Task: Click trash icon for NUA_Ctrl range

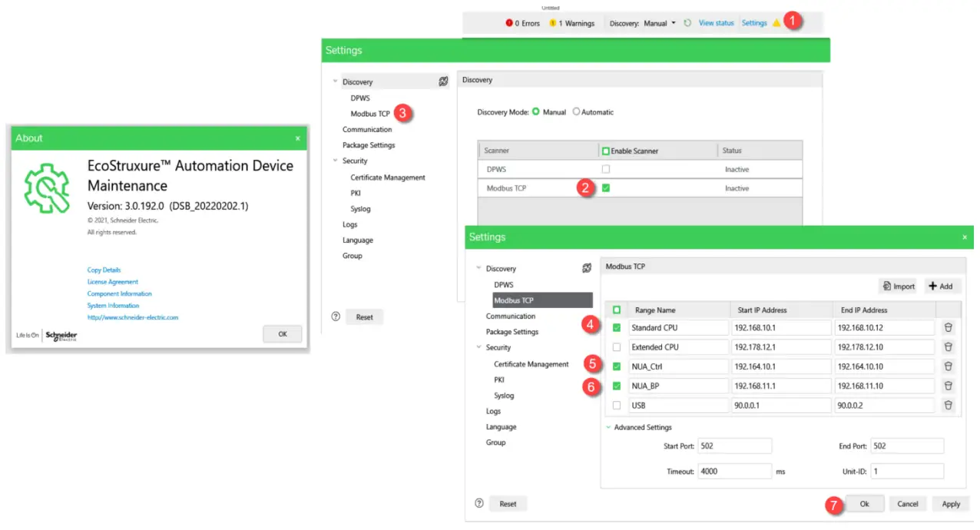Action: click(x=948, y=366)
